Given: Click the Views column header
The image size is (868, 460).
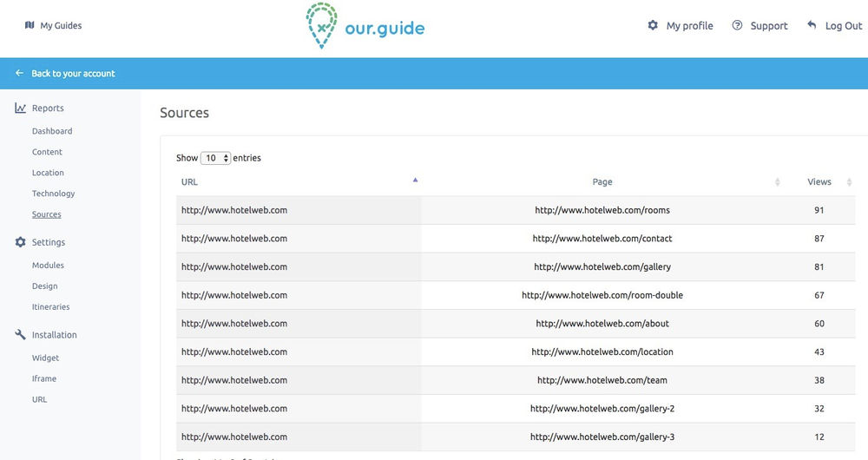Looking at the screenshot, I should (819, 181).
